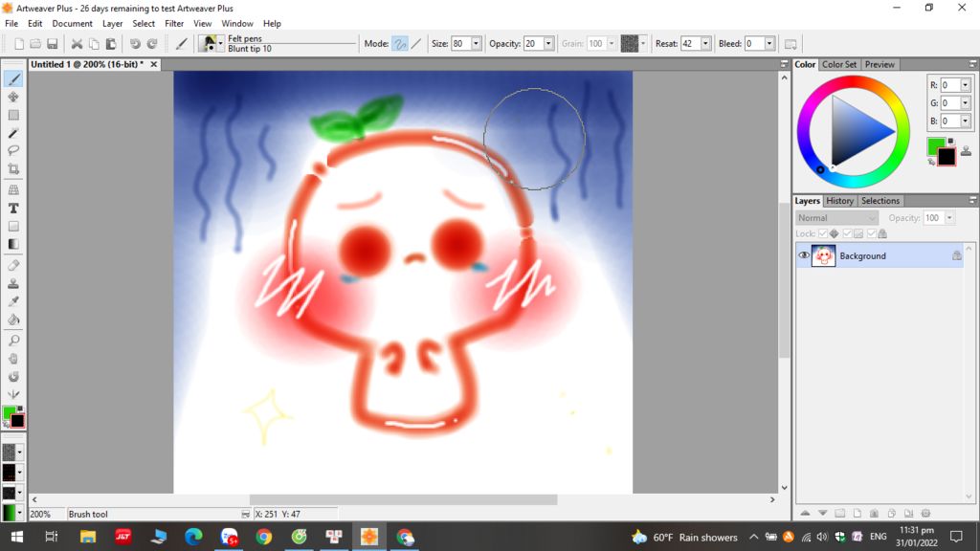980x551 pixels.
Task: Click the Cut scissors icon
Action: coord(77,44)
